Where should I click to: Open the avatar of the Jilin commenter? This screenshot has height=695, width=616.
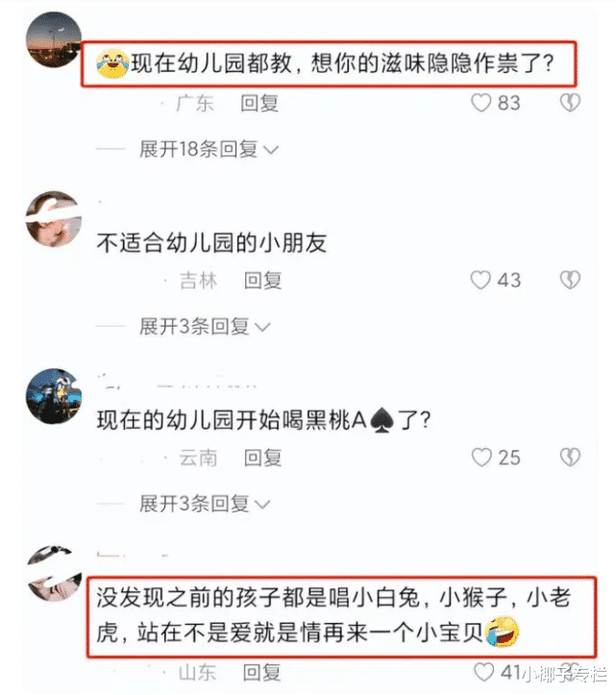(x=54, y=218)
